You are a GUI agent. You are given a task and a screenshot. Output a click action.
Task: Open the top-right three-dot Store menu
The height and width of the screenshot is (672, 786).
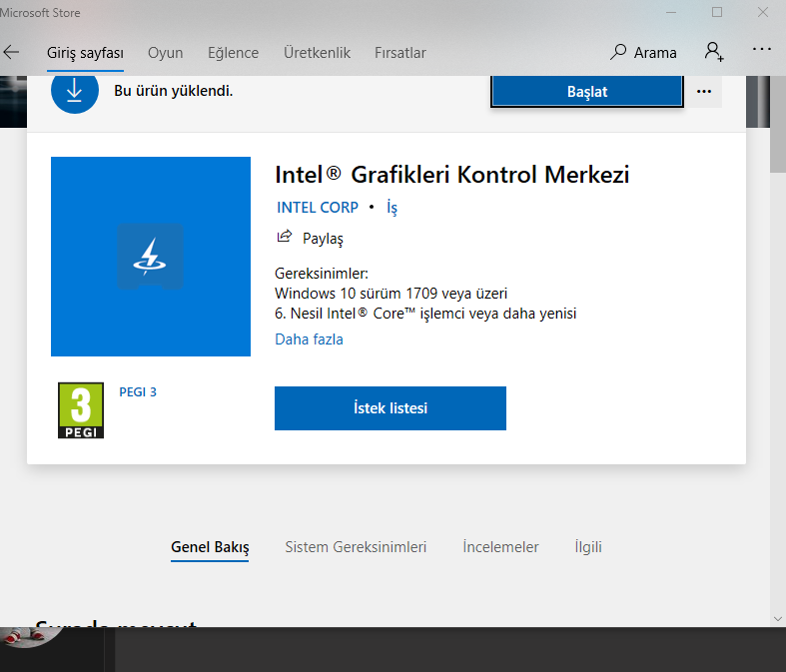[x=761, y=49]
